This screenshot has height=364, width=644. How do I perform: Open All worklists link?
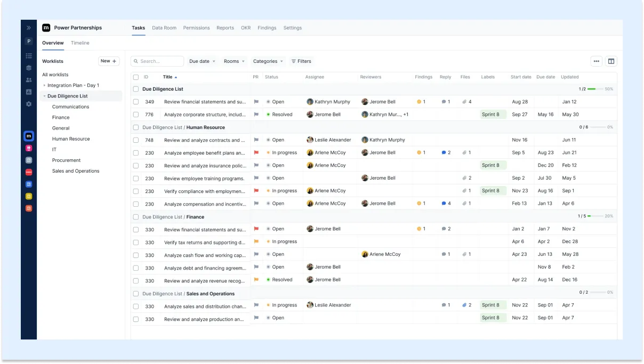55,75
